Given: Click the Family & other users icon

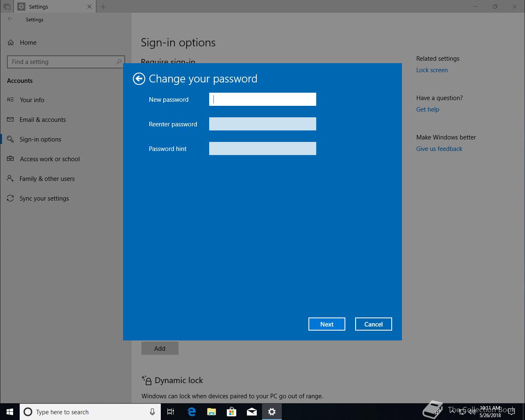Looking at the screenshot, I should [x=11, y=179].
